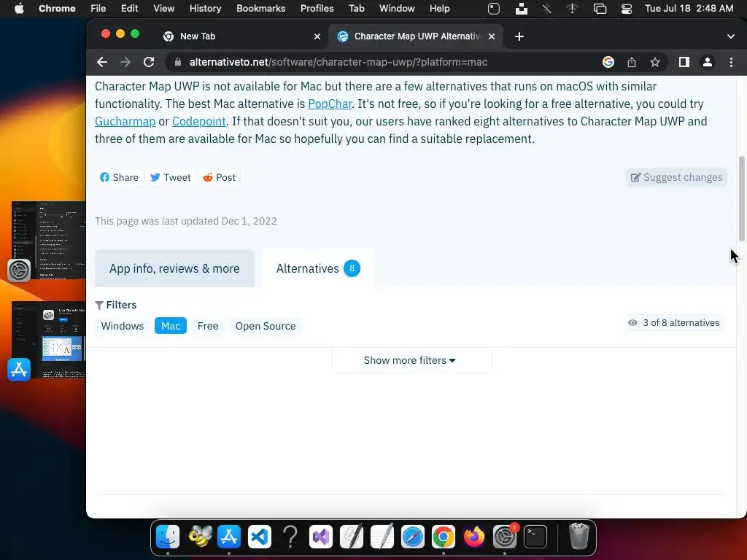Close the Character Map UWP Alternatives tab
The width and height of the screenshot is (747, 560).
coord(492,36)
